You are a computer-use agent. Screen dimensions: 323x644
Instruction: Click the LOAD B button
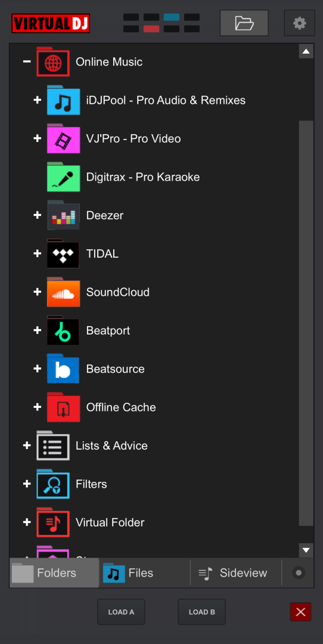point(201,612)
